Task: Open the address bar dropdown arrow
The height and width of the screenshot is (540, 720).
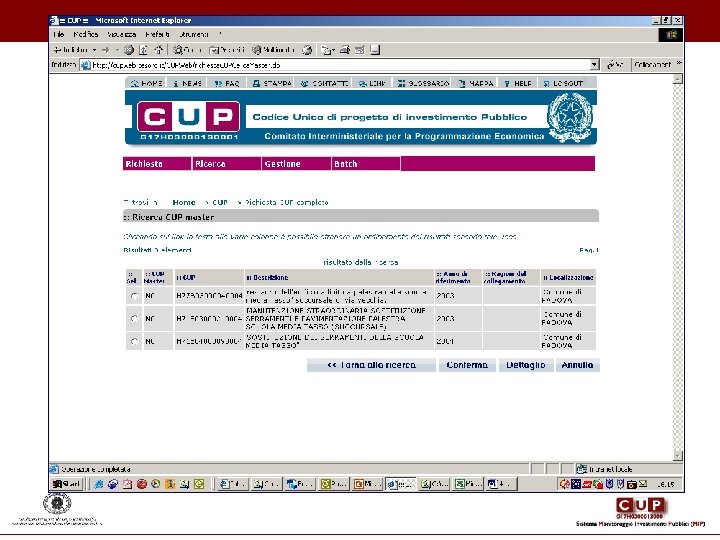Action: coord(595,65)
